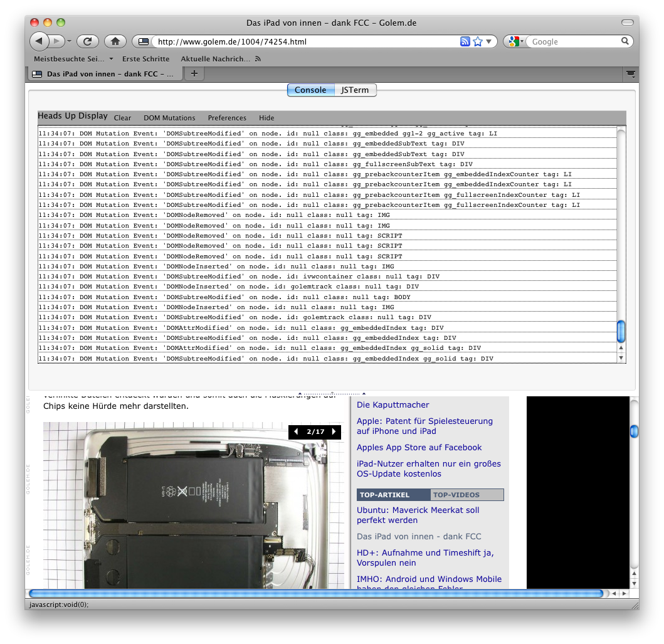The image size is (664, 644).
Task: Select the TOP-ARTIKEL tab
Action: coord(393,495)
